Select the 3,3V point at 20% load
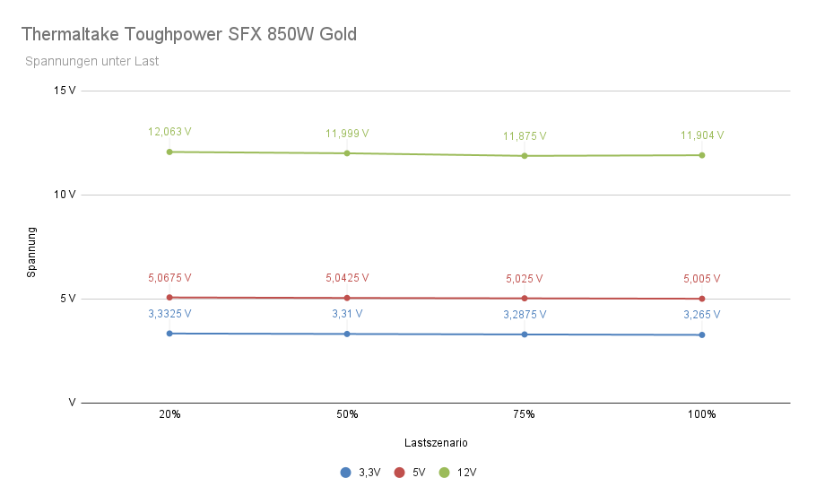 [169, 334]
